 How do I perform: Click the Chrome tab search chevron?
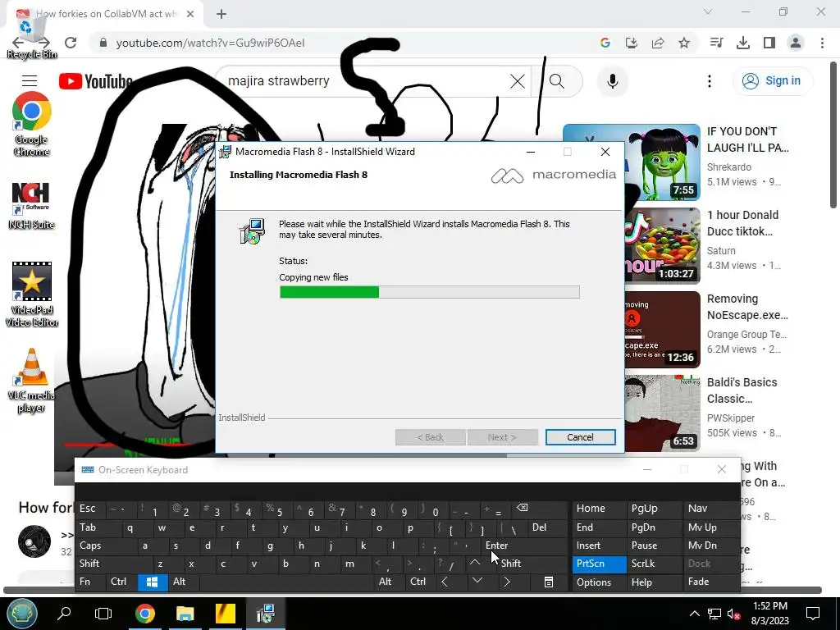[708, 11]
